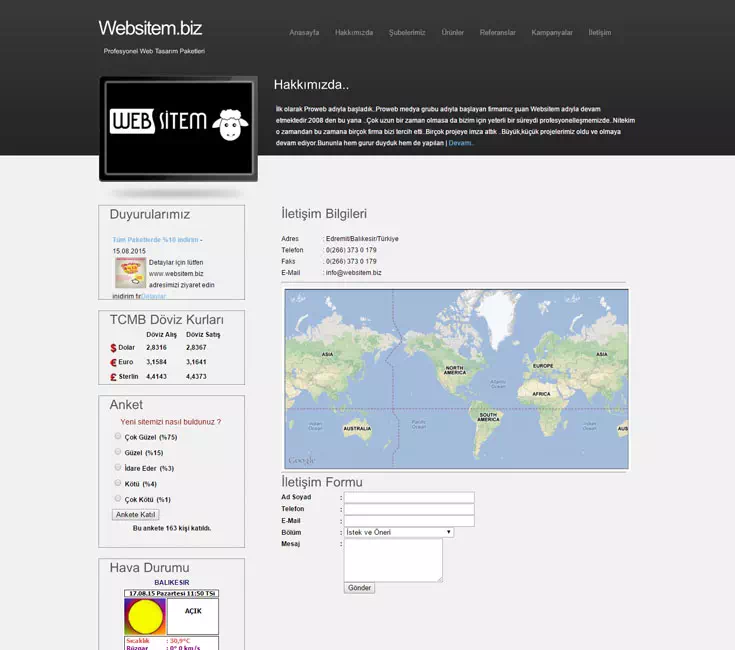Open the Kampanyalar navigation item

(552, 32)
